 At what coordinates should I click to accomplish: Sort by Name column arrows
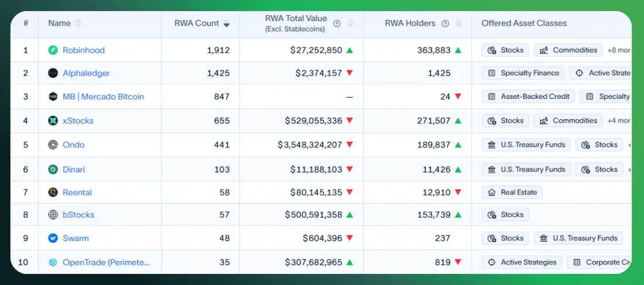click(78, 23)
